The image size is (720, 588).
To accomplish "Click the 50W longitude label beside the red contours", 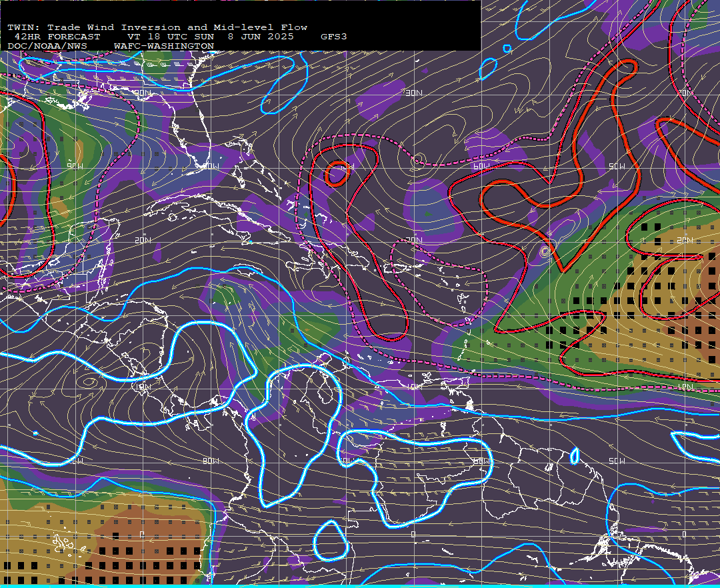I will [617, 166].
